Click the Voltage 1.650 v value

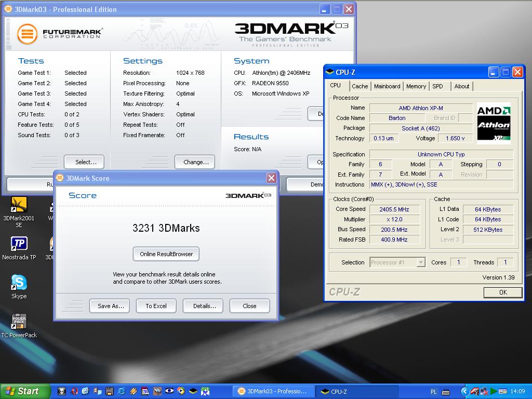click(x=455, y=138)
